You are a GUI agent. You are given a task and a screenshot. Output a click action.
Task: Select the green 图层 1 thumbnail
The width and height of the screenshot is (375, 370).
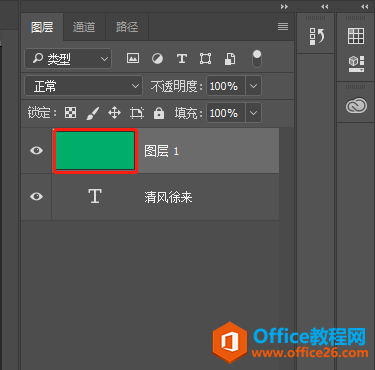point(95,151)
